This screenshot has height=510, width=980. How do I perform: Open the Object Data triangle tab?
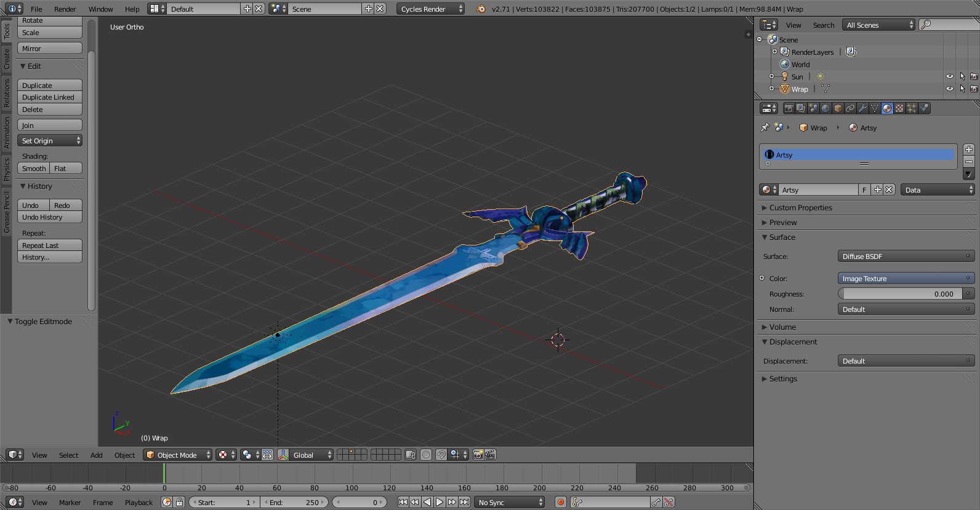pyautogui.click(x=875, y=108)
